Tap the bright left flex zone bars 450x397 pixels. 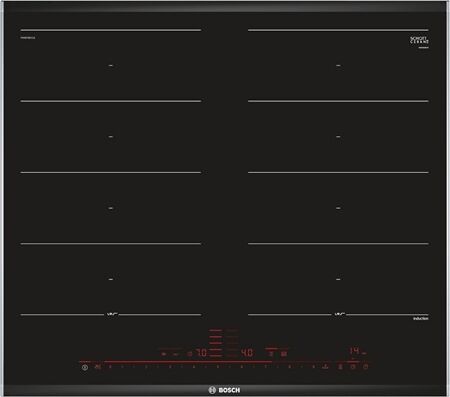(216, 343)
